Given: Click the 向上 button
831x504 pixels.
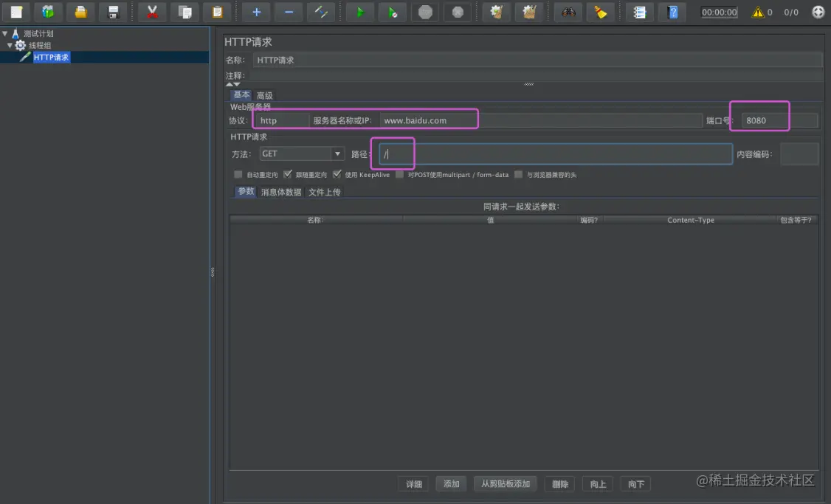Looking at the screenshot, I should [598, 484].
